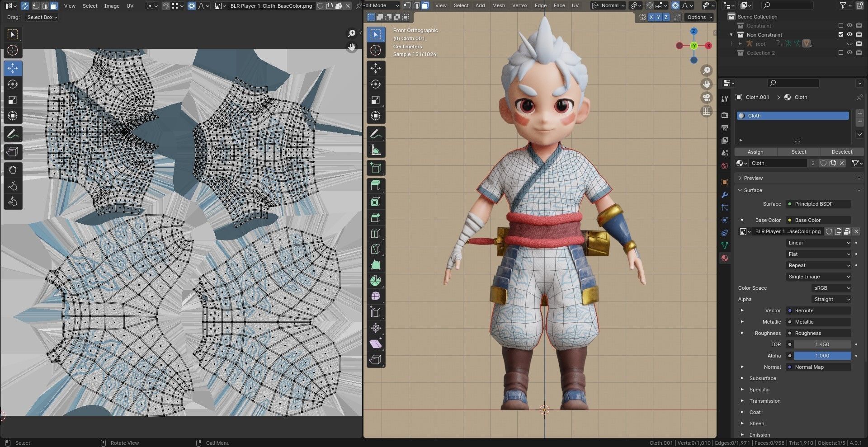Screen dimensions: 868x447
Task: Click the viewport zoom magnifier icon
Action: (x=706, y=71)
